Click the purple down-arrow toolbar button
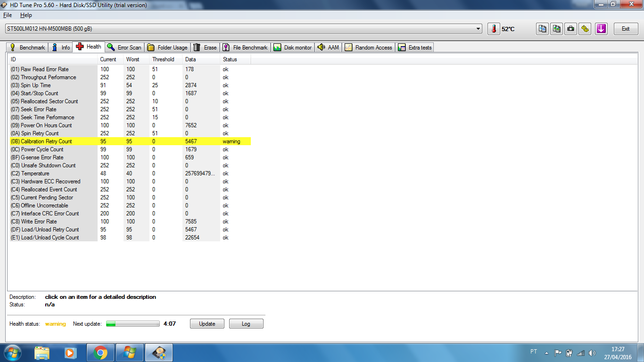Viewport: 644px width, 362px height. click(601, 29)
